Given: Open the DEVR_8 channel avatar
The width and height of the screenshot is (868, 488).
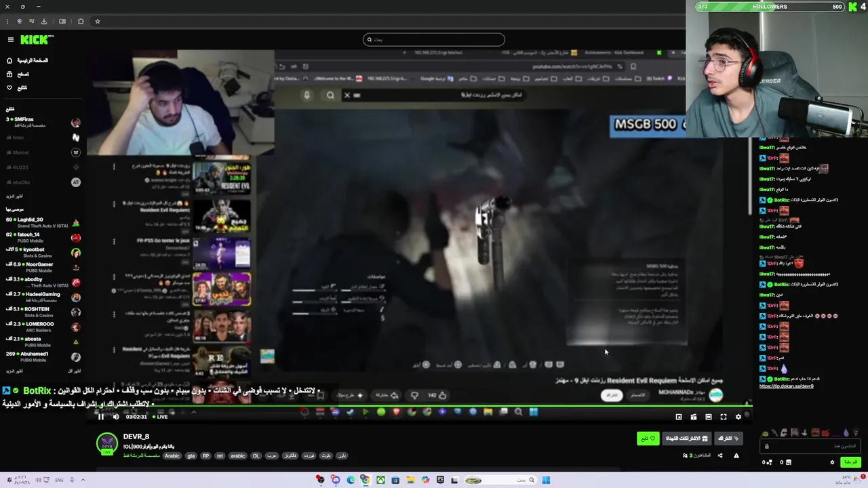Looking at the screenshot, I should coord(107,443).
